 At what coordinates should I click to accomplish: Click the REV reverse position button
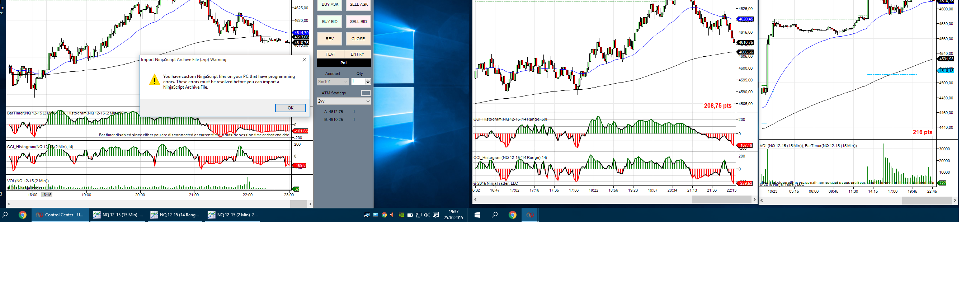click(330, 39)
